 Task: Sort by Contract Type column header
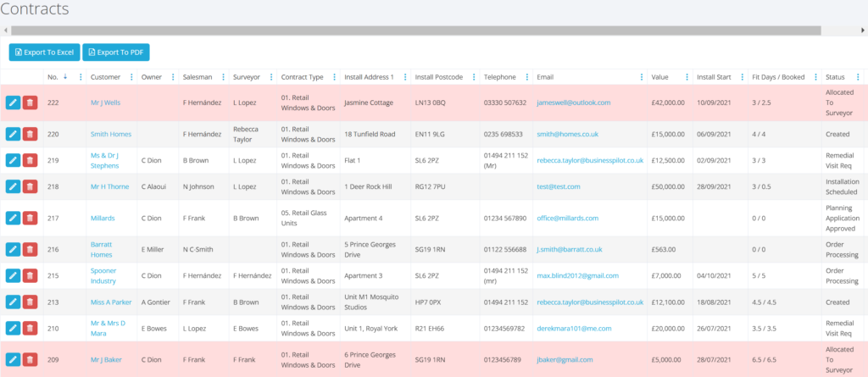(x=302, y=77)
